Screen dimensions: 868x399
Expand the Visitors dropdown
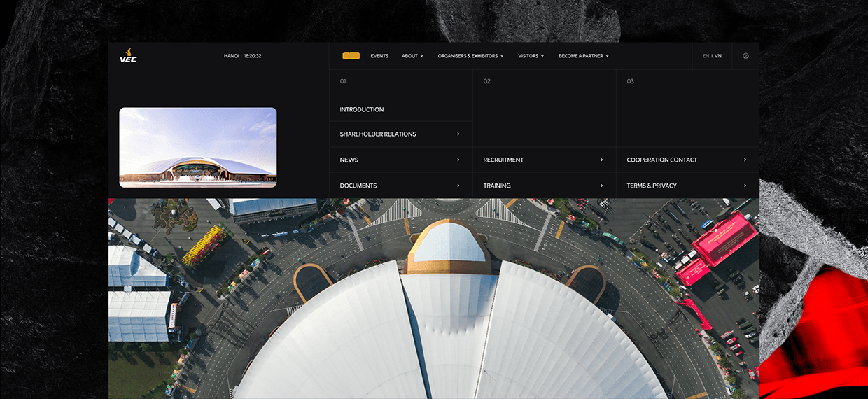531,56
